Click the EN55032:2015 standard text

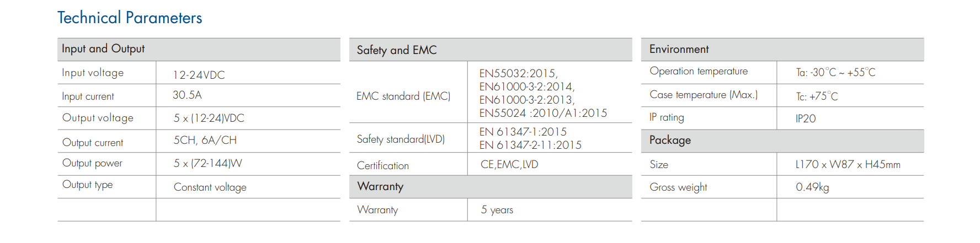pos(518,73)
